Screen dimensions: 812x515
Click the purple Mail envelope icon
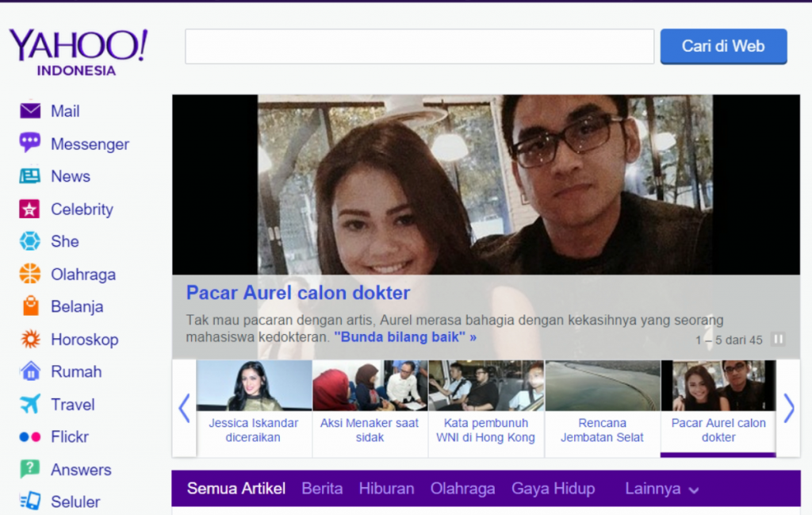[x=30, y=110]
